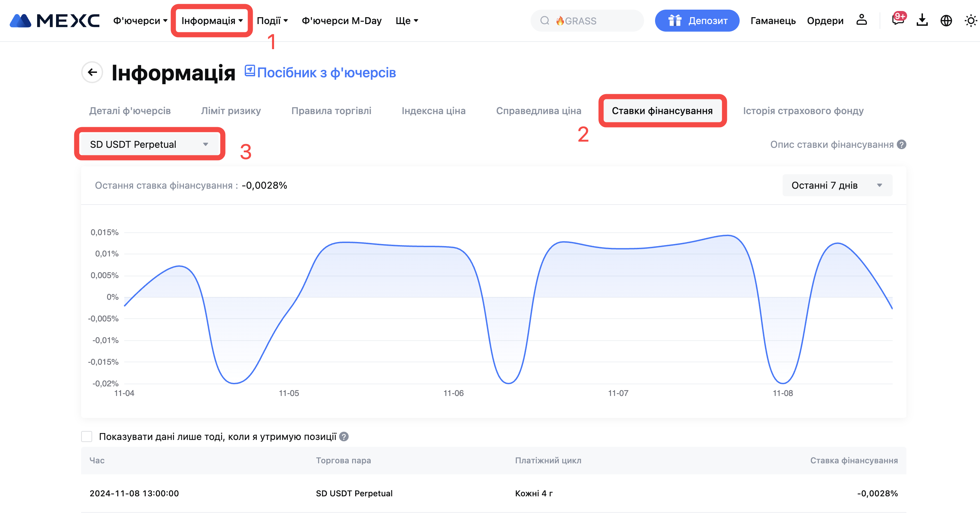Screen dimensions: 980x519
Task: Enable show data only when holding positions
Action: tap(87, 437)
